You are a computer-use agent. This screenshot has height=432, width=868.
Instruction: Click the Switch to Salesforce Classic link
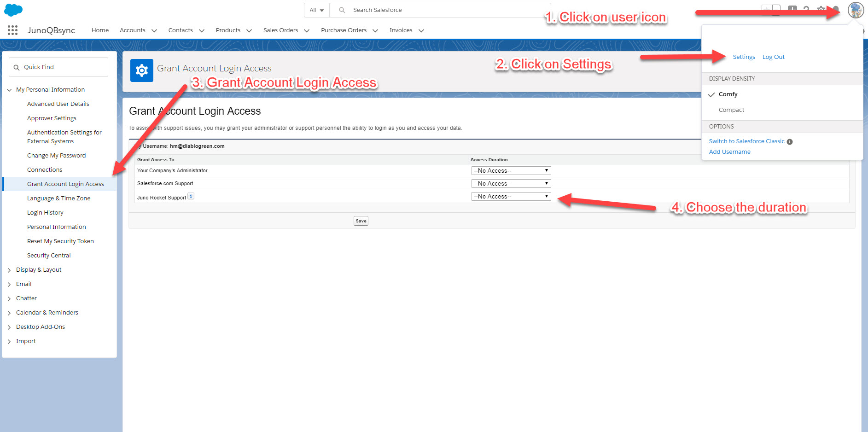(x=746, y=141)
